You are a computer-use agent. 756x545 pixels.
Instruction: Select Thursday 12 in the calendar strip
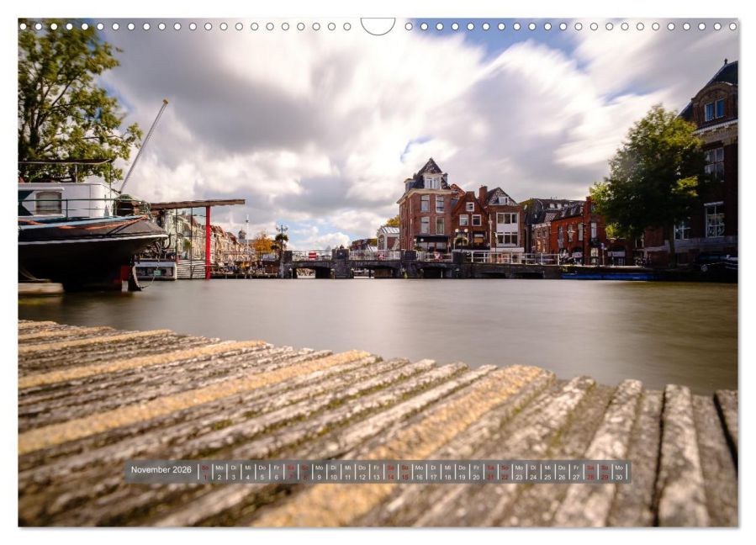pos(362,472)
